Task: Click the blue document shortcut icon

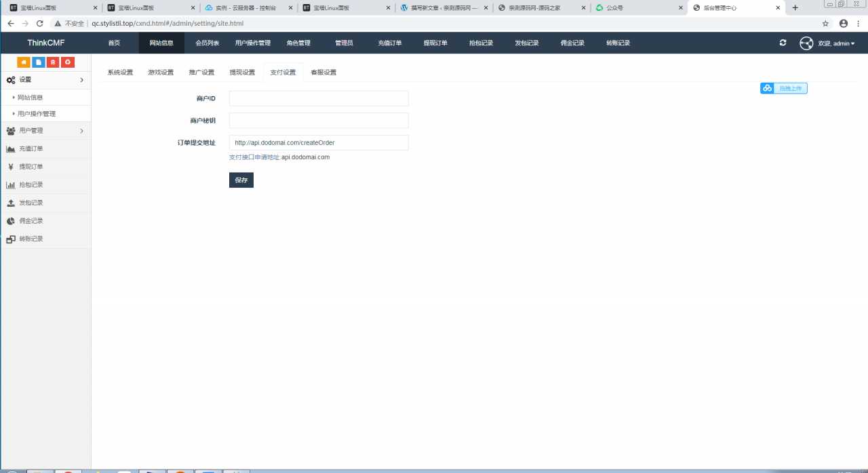Action: pos(39,62)
